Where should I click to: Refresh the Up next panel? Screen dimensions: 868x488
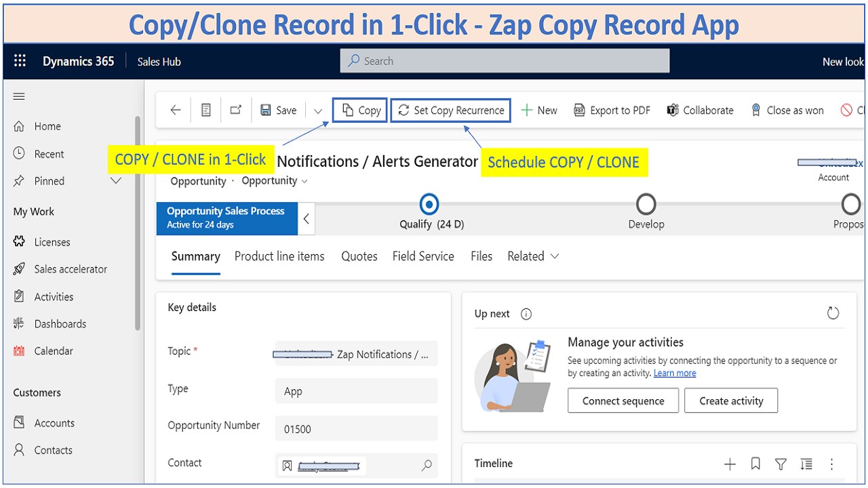click(x=833, y=313)
